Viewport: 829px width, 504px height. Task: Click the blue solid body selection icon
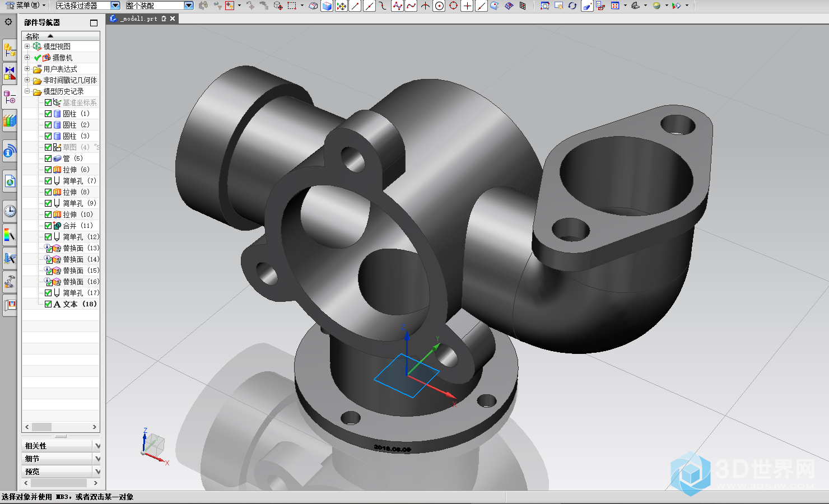[x=327, y=6]
